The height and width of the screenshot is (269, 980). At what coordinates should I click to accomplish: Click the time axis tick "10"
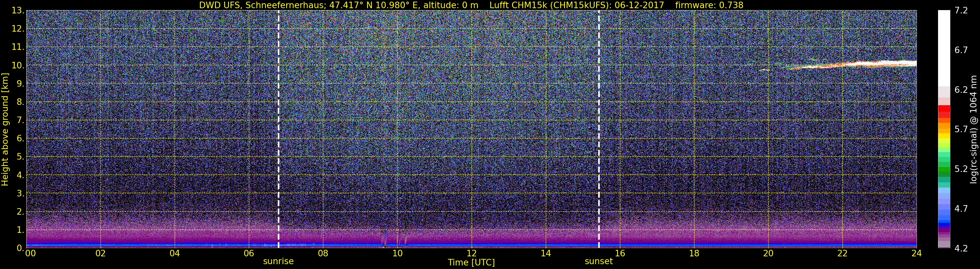[397, 253]
